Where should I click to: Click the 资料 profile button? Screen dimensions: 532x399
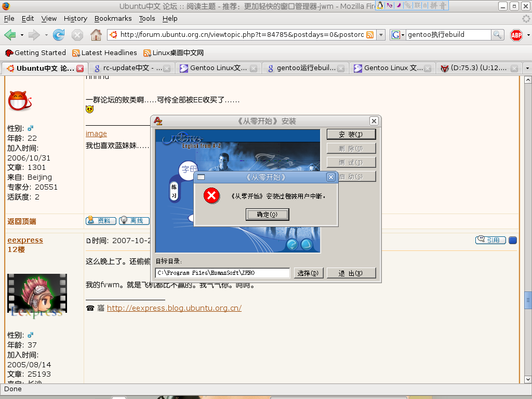click(x=101, y=221)
